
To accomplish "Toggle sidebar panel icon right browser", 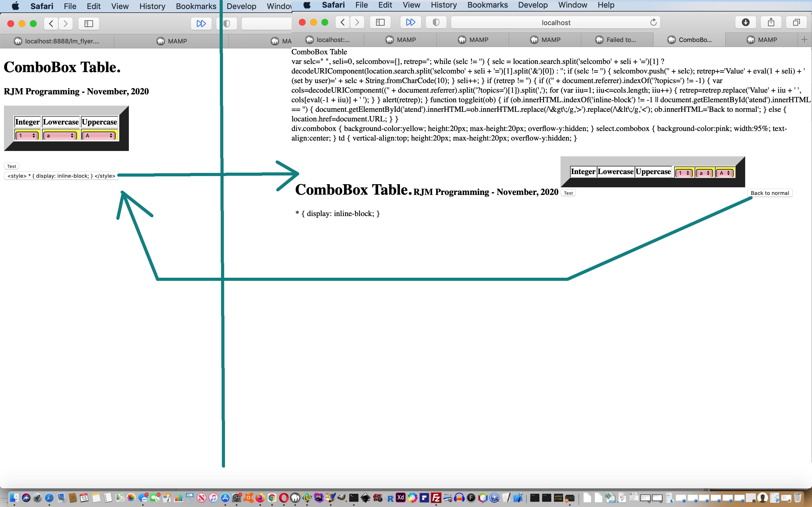I will pos(379,22).
